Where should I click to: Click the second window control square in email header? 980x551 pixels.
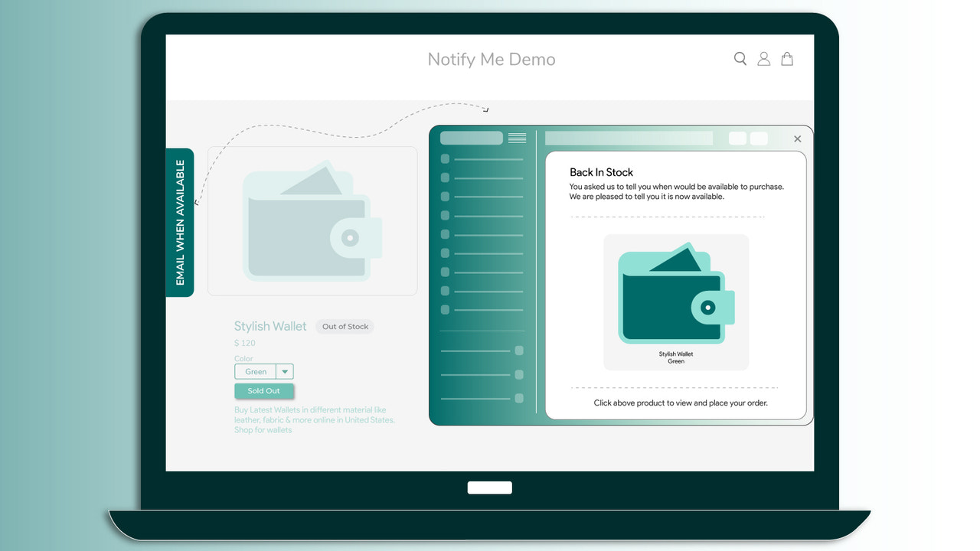pyautogui.click(x=759, y=138)
